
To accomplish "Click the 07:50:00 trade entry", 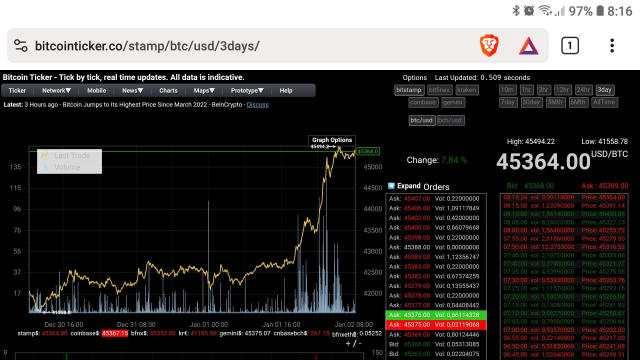I will [564, 247].
